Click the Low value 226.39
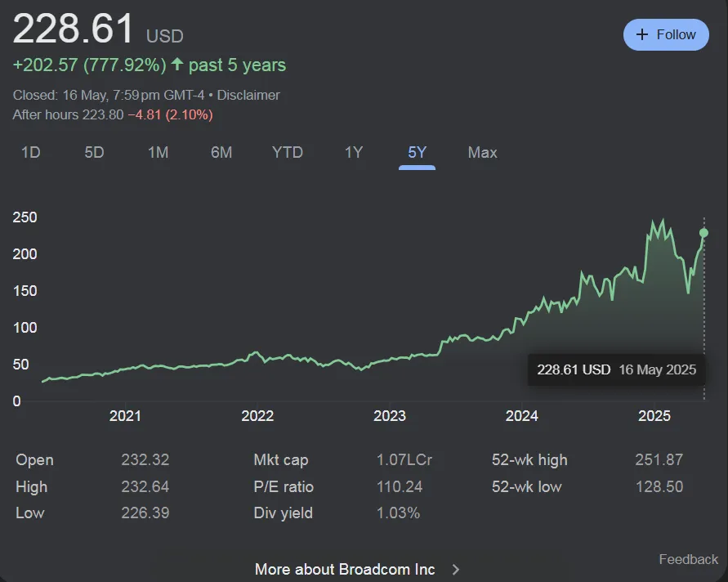This screenshot has height=582, width=728. [145, 513]
